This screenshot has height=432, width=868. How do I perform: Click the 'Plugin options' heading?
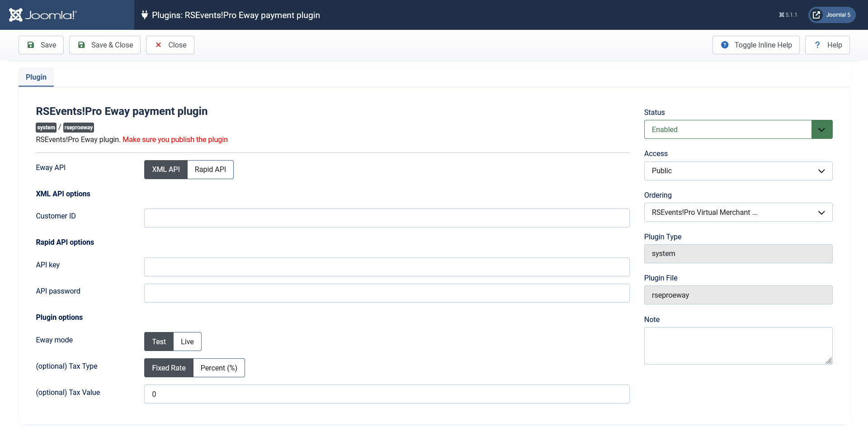[x=59, y=317]
